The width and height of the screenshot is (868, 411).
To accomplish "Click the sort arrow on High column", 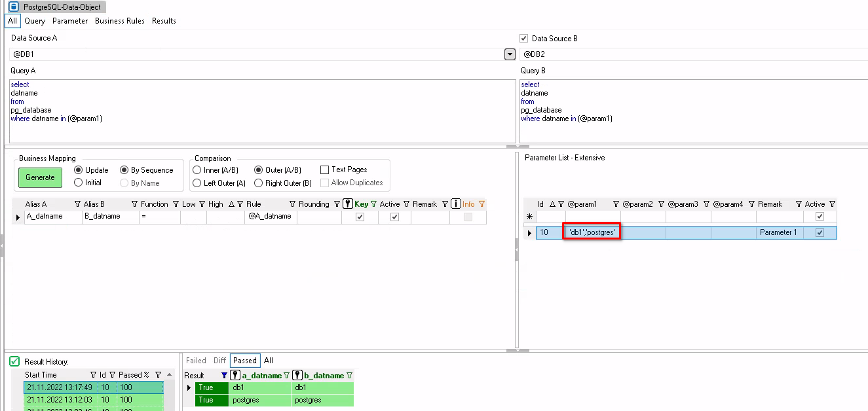I will coord(231,204).
